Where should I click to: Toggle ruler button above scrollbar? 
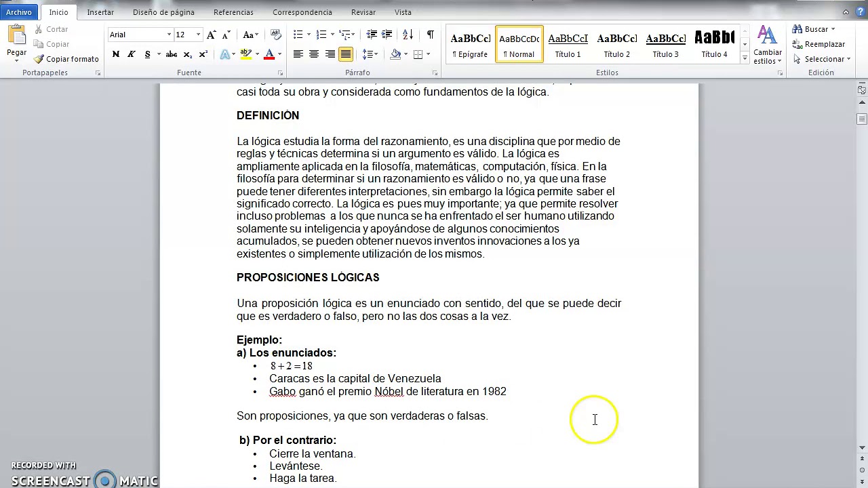[862, 89]
